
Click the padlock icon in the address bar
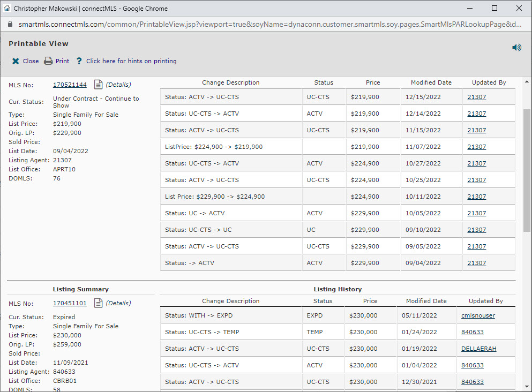coord(11,24)
